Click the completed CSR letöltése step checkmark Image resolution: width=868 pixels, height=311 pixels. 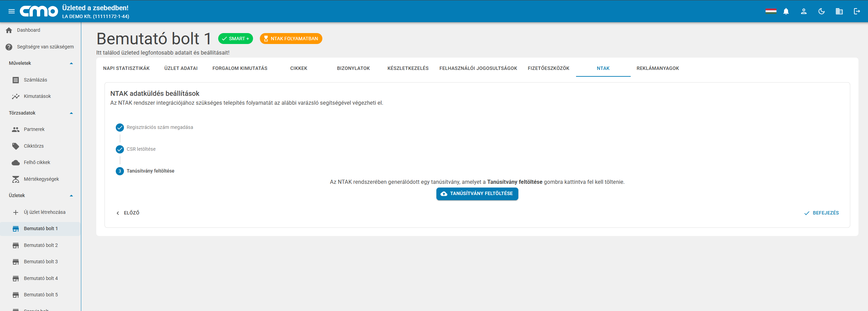coord(120,149)
